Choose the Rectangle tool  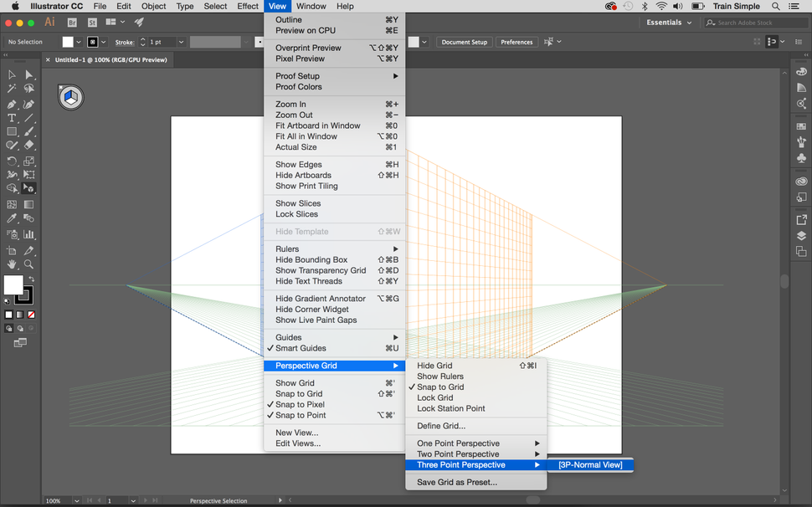tap(10, 131)
